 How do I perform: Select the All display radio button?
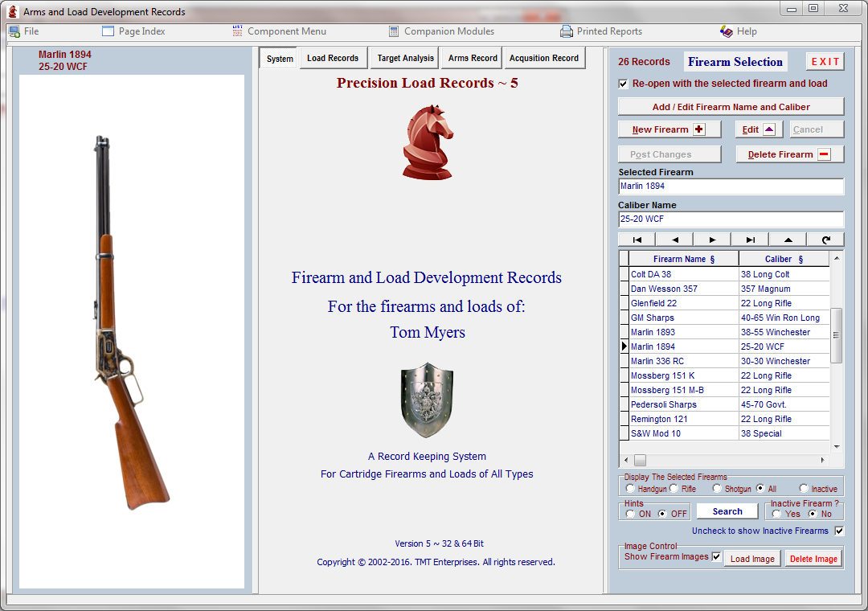[760, 488]
